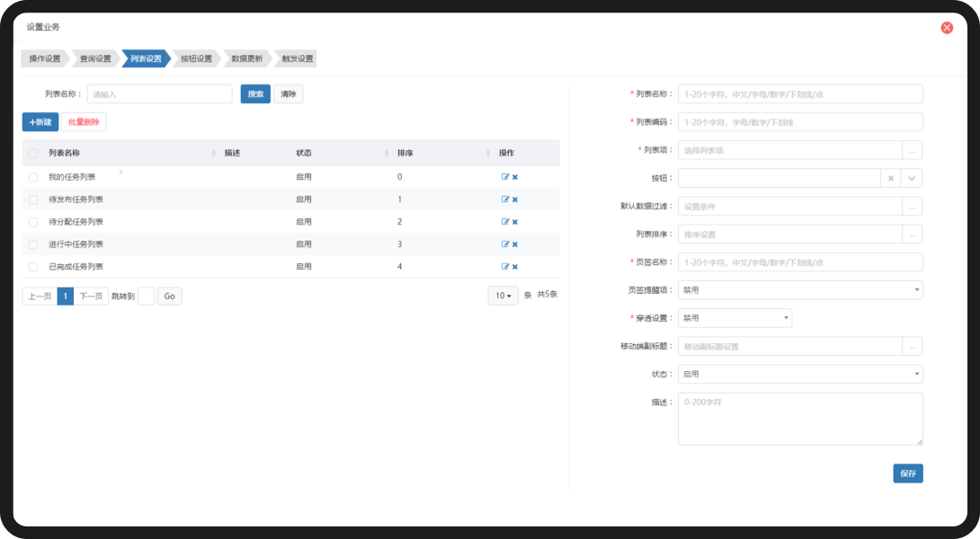The width and height of the screenshot is (980, 539).
Task: Delete the 我的任务列表 row
Action: (515, 177)
